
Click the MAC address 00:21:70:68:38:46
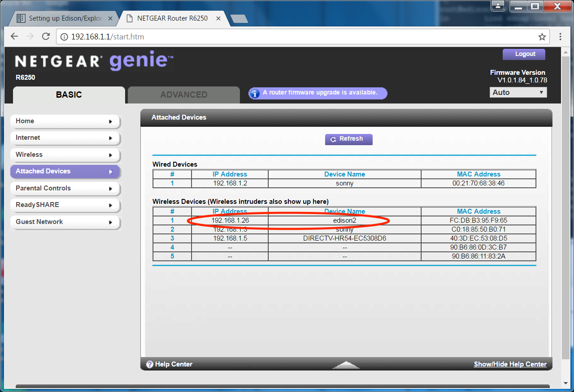coord(478,183)
